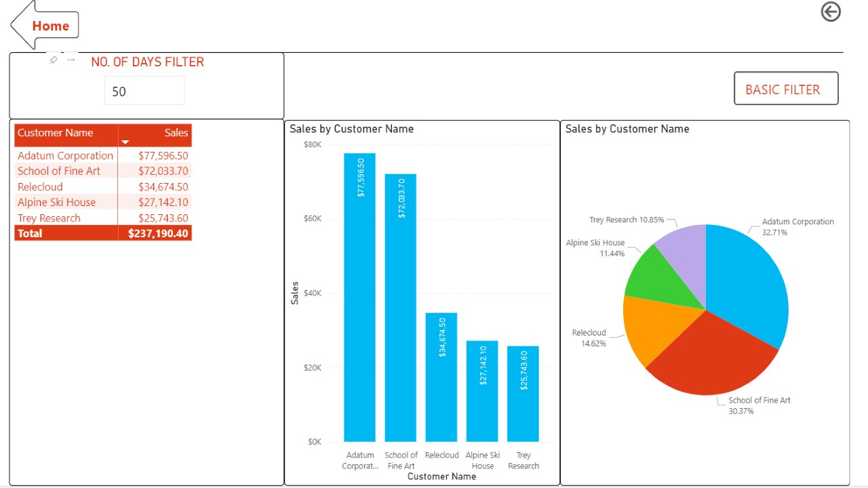Click the Alpine Ski House bar
The image size is (868, 488).
[x=482, y=391]
